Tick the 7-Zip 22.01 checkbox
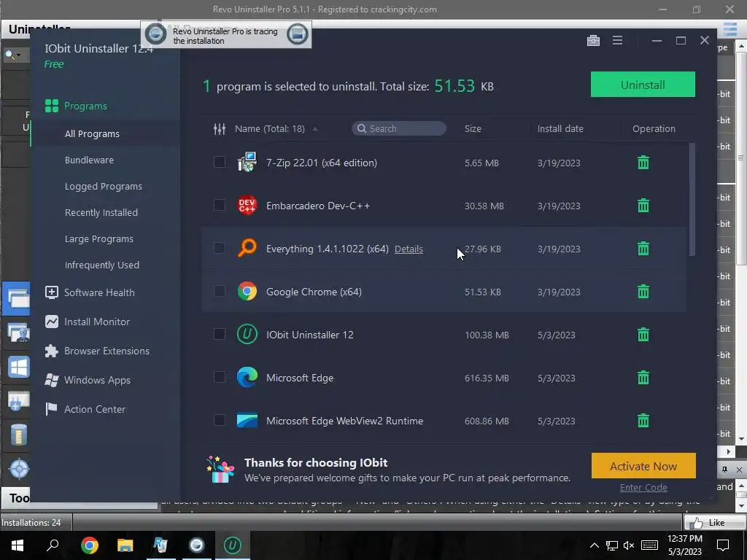The height and width of the screenshot is (560, 747). [219, 163]
